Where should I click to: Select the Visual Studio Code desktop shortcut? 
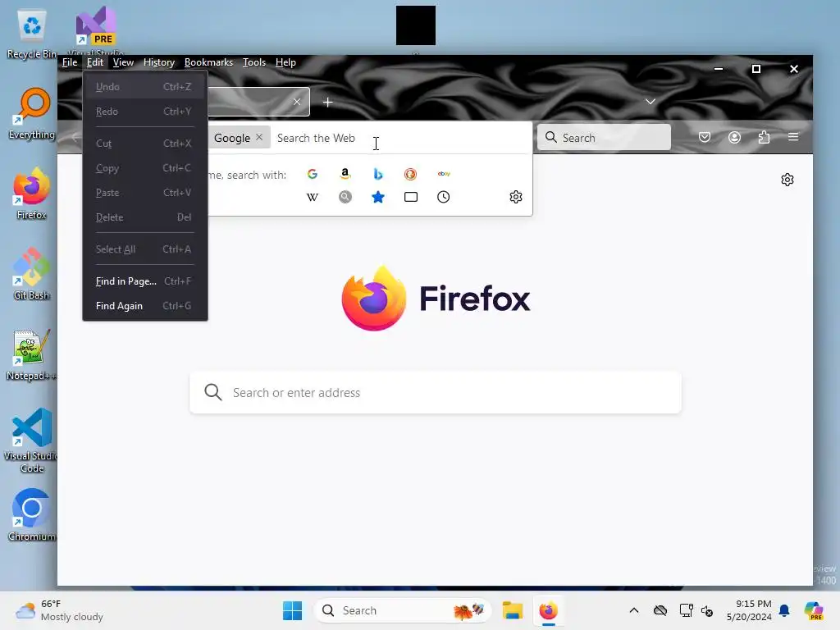pos(31,441)
